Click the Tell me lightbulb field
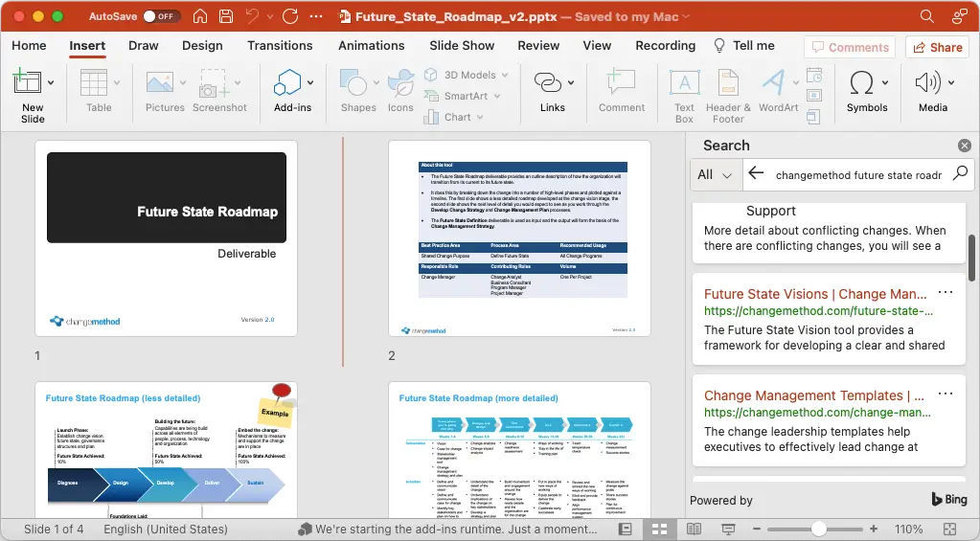The width and height of the screenshot is (980, 541). [x=743, y=46]
